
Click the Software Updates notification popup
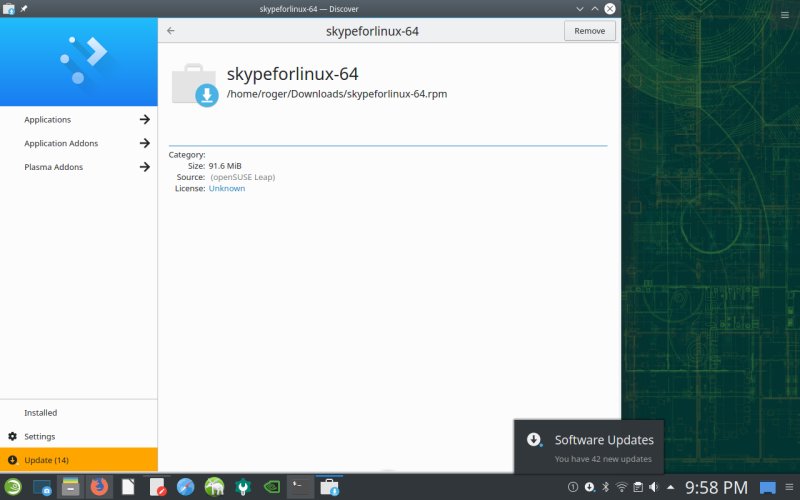589,447
